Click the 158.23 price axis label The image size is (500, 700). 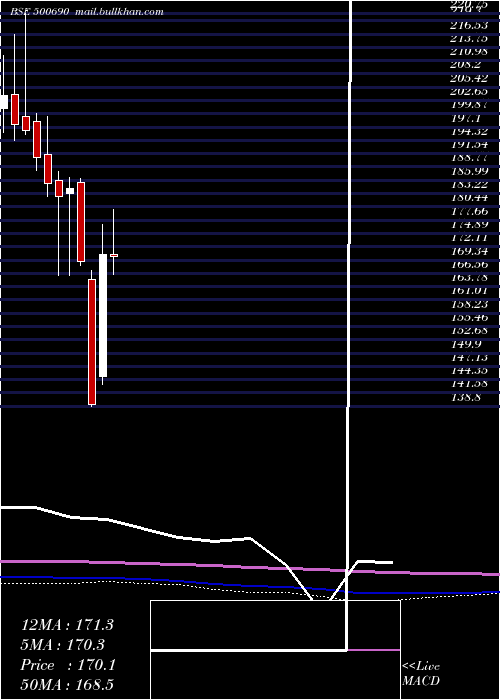tap(469, 304)
